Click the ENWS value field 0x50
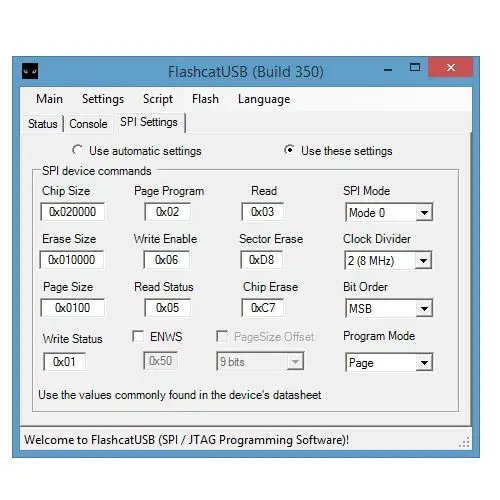The width and height of the screenshot is (500, 500). [160, 361]
